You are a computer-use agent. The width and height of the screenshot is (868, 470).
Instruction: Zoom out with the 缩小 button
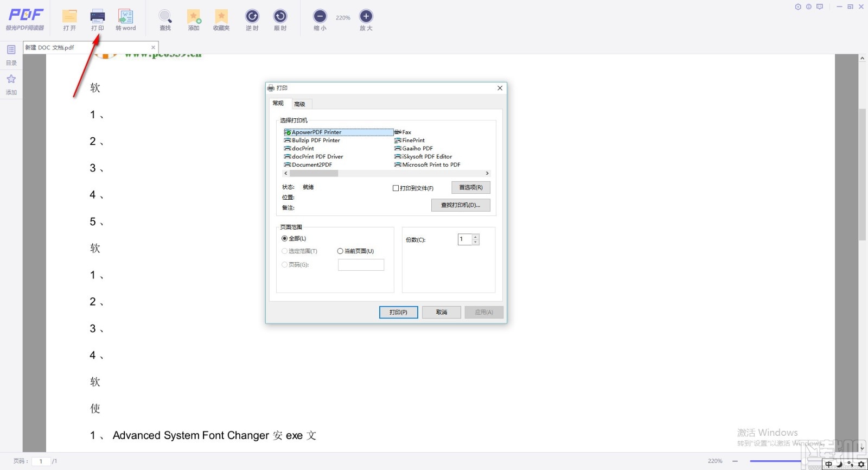coord(320,20)
